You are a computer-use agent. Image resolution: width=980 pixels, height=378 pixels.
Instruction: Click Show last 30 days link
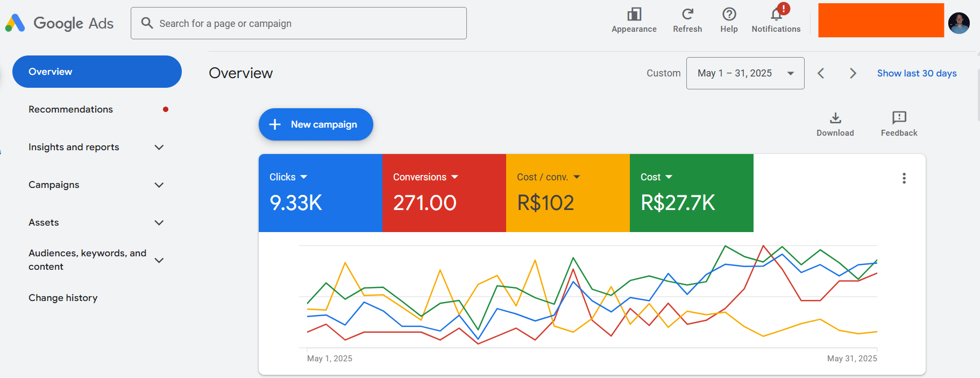917,73
